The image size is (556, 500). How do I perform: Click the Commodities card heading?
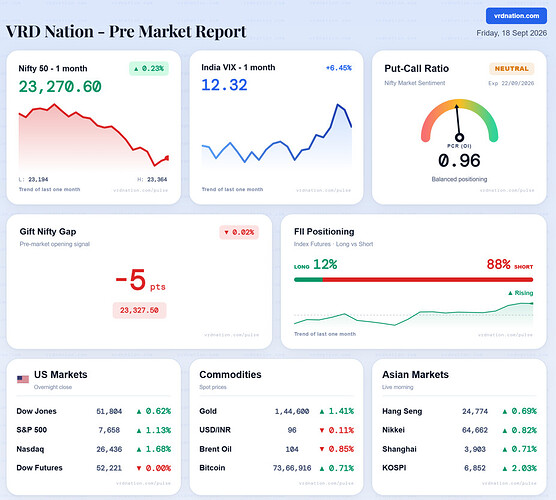tap(230, 374)
